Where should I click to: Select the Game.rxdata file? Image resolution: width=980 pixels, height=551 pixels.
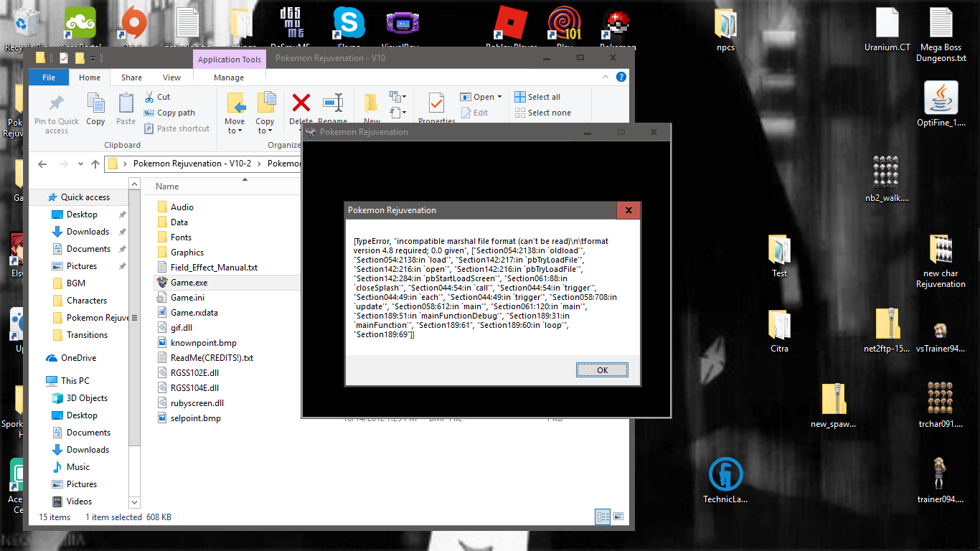[x=194, y=312]
